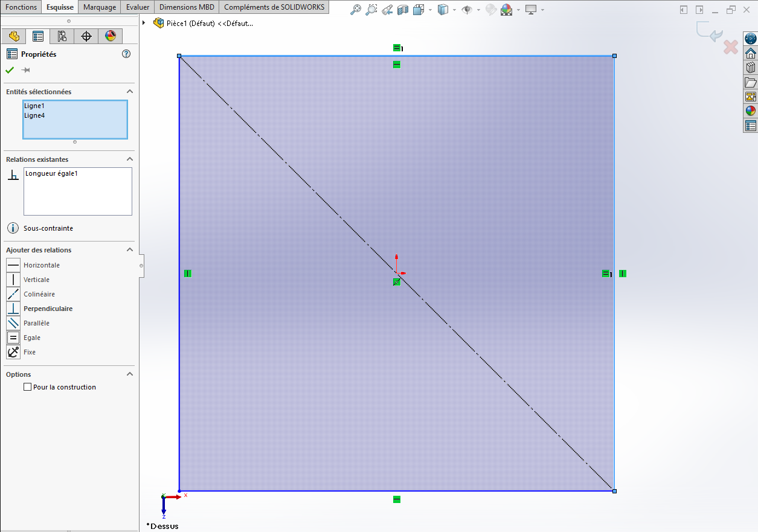Open File Explorer folder in task pane
This screenshot has width=758, height=532.
[751, 82]
